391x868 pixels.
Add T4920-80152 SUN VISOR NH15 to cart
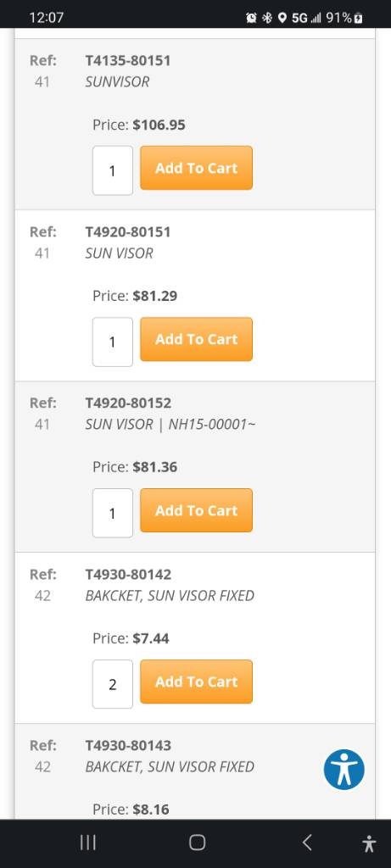coord(196,510)
